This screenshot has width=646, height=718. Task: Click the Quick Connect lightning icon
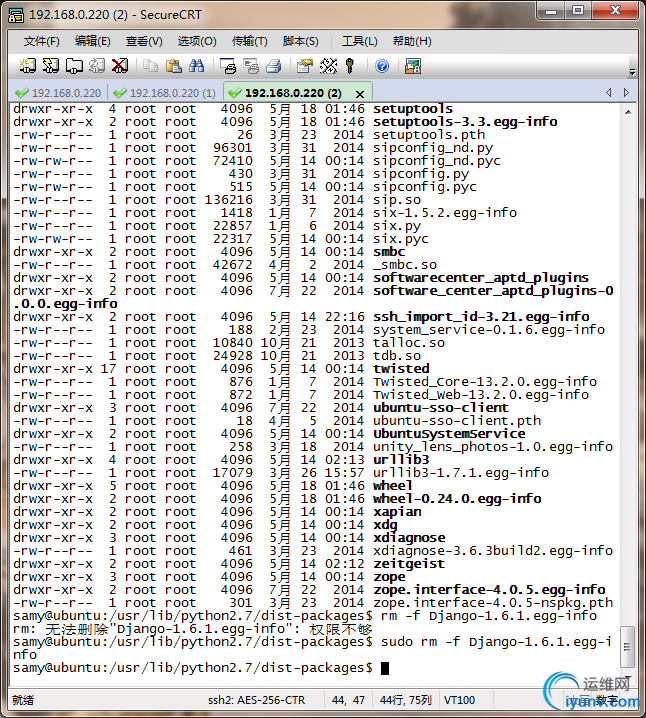(x=50, y=66)
